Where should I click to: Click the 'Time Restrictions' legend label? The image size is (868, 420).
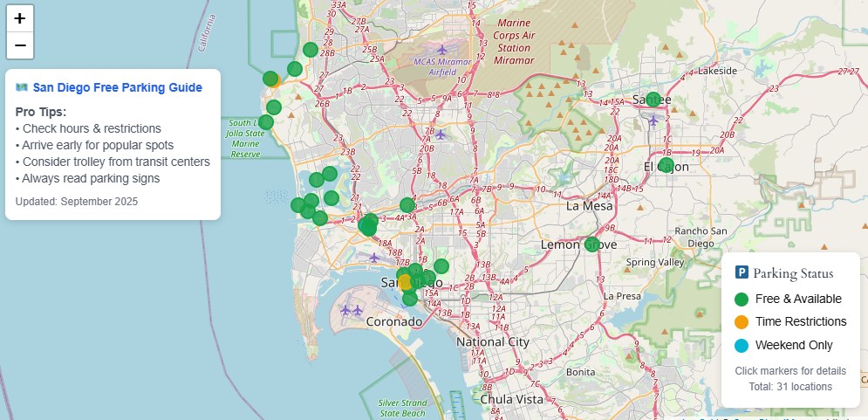801,322
